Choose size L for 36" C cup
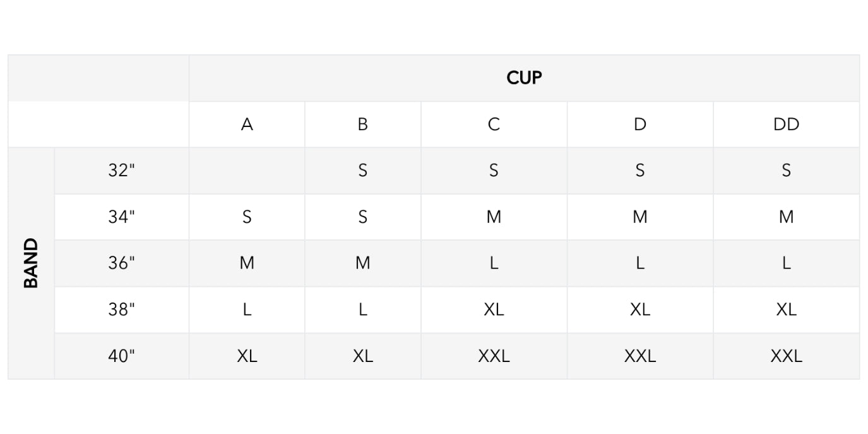The image size is (868, 434). point(494,263)
